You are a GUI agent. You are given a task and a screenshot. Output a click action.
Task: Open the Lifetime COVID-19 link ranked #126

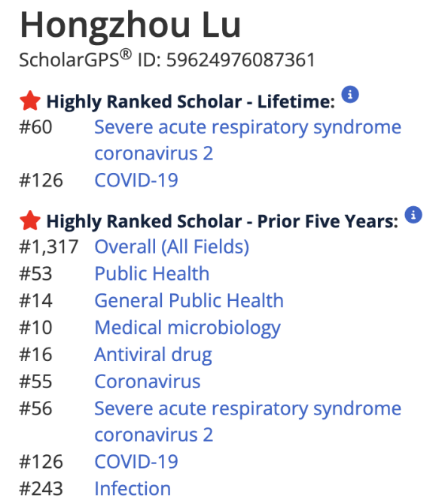coord(136,180)
